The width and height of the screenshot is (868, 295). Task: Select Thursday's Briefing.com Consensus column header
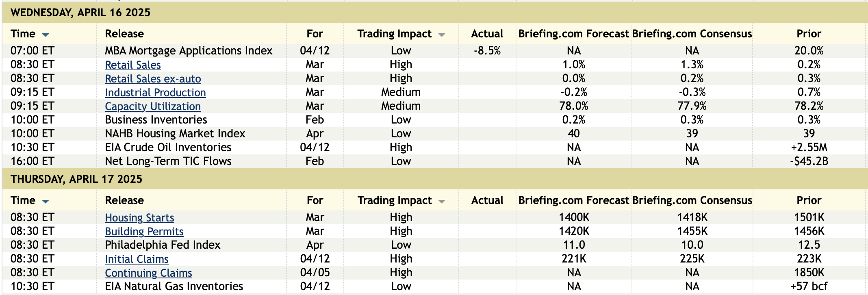(x=692, y=200)
